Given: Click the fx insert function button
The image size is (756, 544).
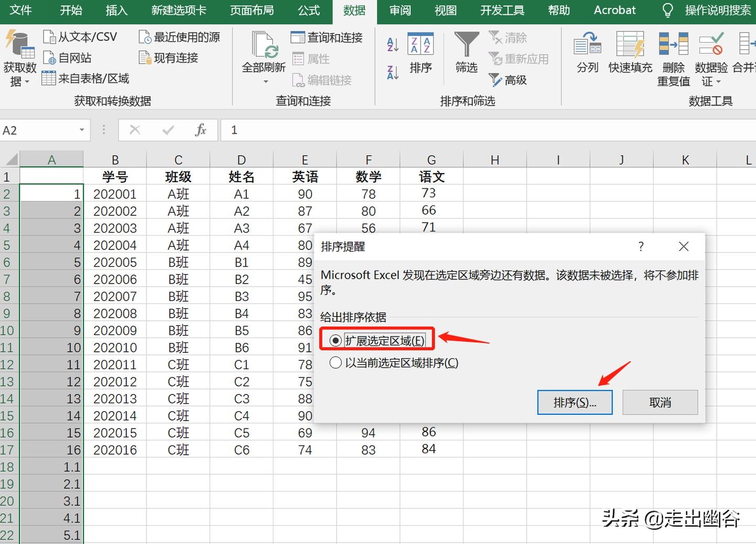Looking at the screenshot, I should click(x=201, y=130).
